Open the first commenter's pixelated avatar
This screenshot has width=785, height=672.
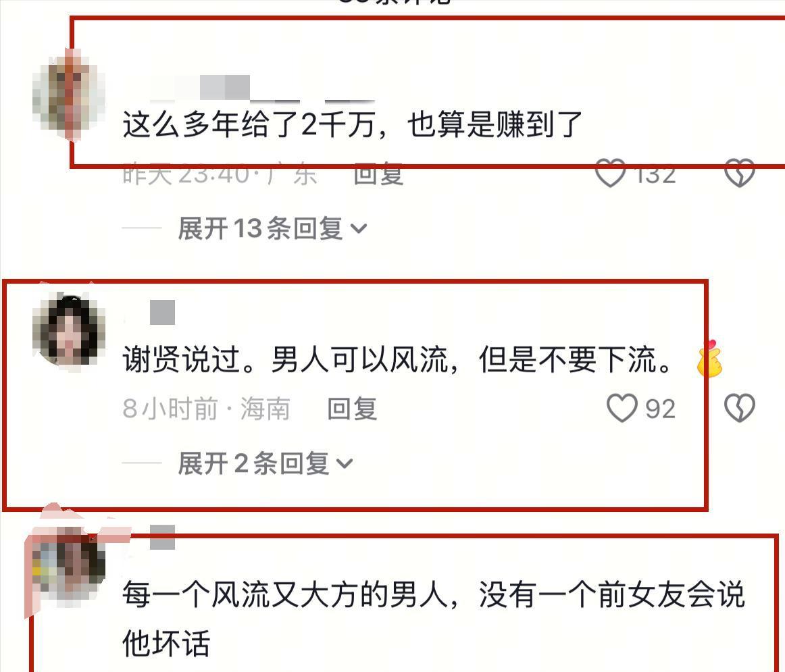coord(69,94)
